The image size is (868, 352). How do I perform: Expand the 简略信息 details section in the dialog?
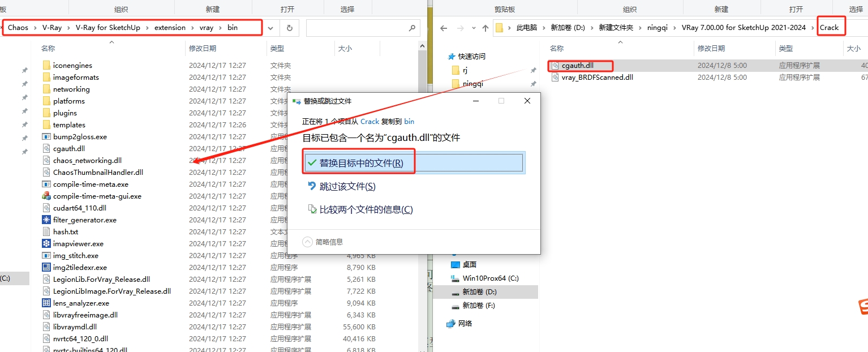(x=308, y=242)
